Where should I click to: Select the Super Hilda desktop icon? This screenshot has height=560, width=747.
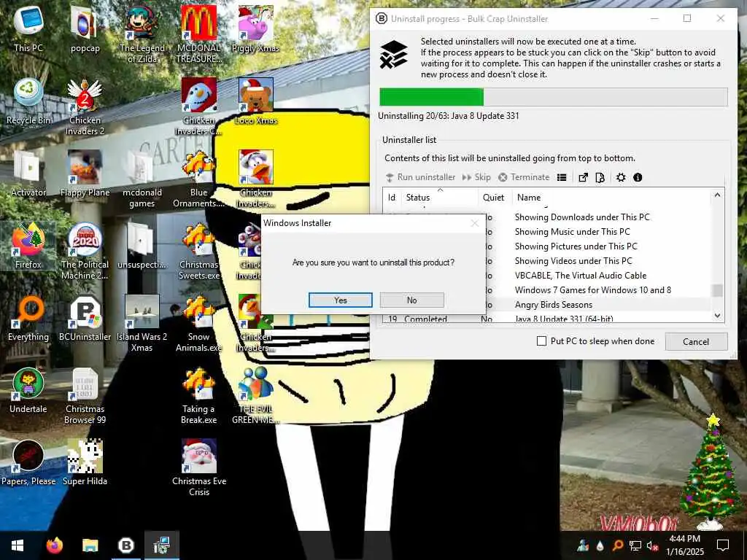[x=85, y=463]
